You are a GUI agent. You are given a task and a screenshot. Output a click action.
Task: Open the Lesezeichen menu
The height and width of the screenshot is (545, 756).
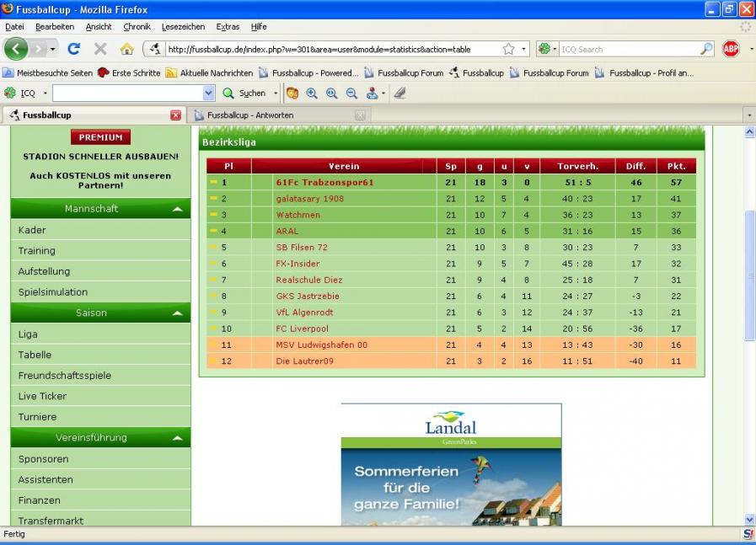click(x=183, y=27)
